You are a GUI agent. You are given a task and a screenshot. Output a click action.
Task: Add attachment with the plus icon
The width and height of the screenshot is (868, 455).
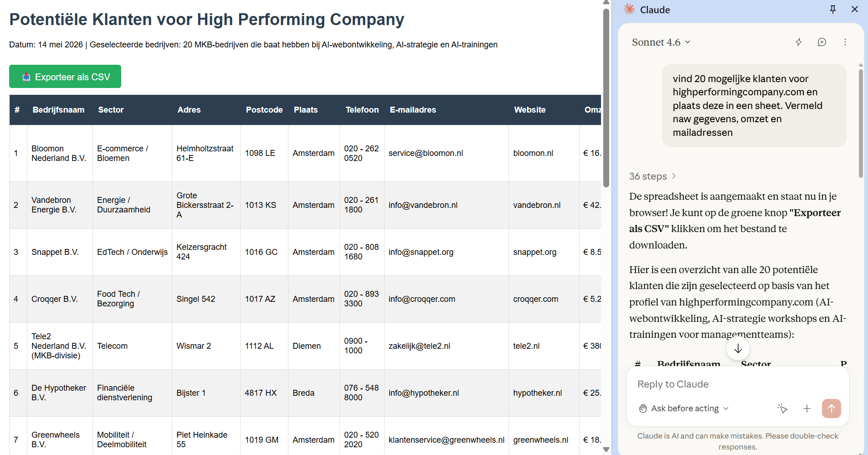tap(807, 408)
